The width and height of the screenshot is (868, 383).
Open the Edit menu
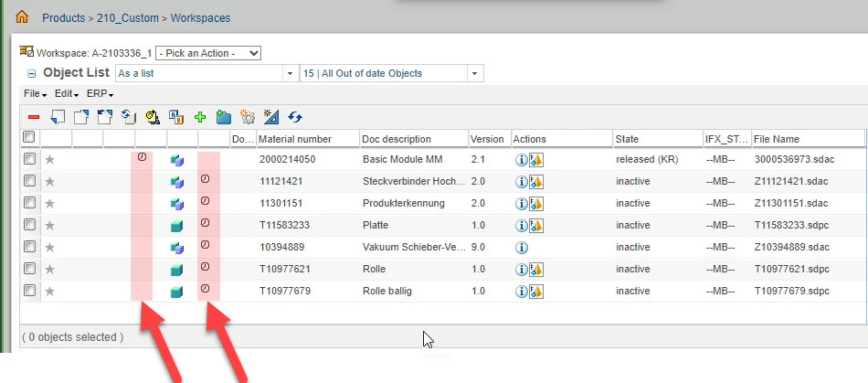point(67,93)
